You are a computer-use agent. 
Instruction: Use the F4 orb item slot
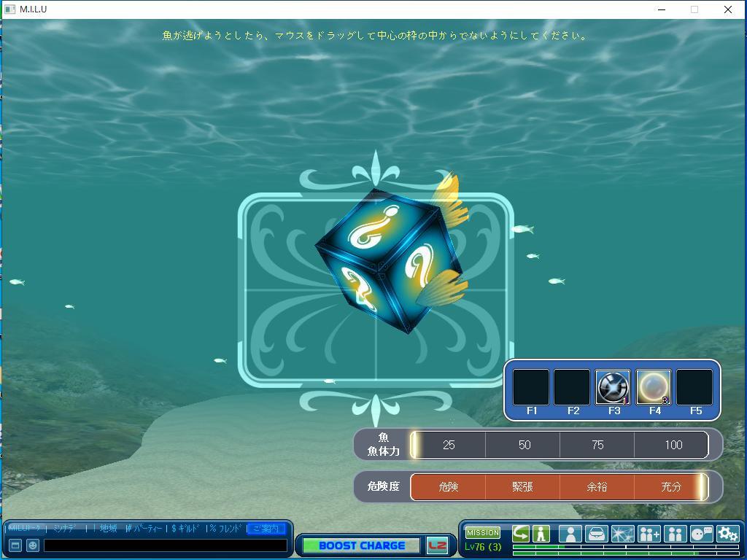tap(654, 386)
